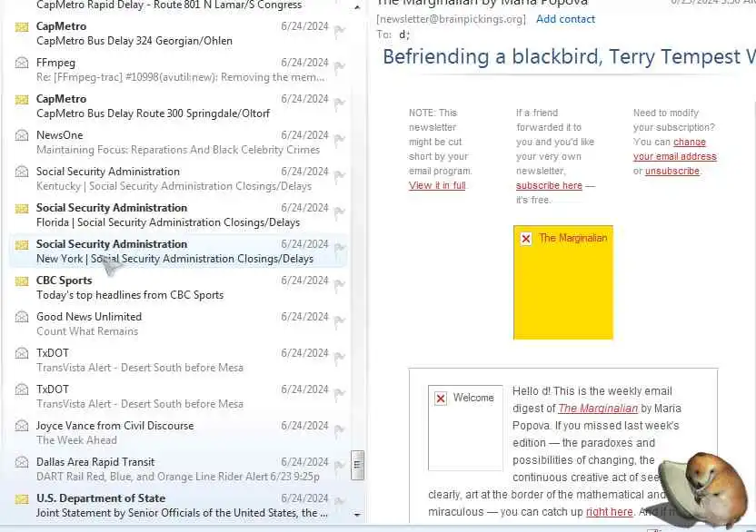Flag the Kentucky Social Security email

click(x=340, y=176)
